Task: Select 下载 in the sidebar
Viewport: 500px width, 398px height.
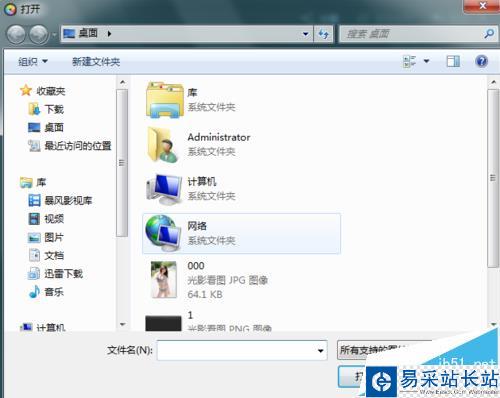Action: (x=54, y=109)
